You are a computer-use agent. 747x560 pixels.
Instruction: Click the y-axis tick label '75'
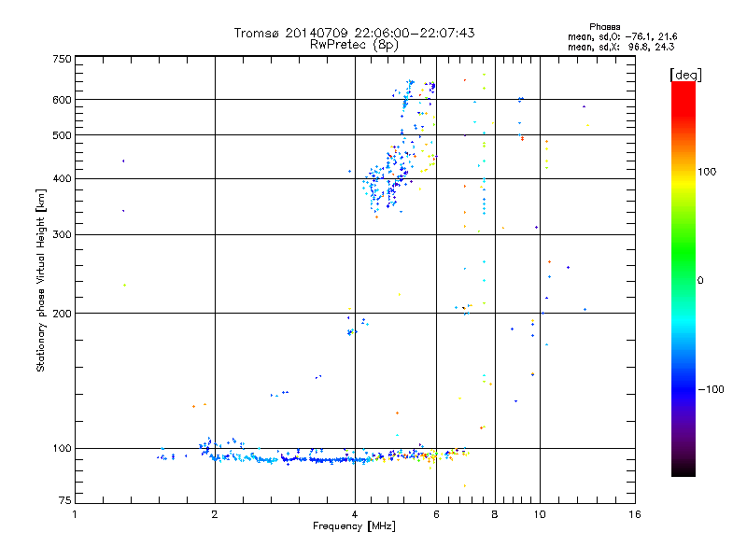65,500
